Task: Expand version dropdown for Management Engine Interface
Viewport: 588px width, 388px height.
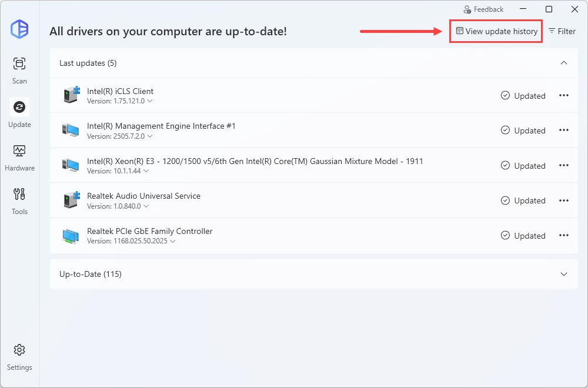Action: coord(150,136)
